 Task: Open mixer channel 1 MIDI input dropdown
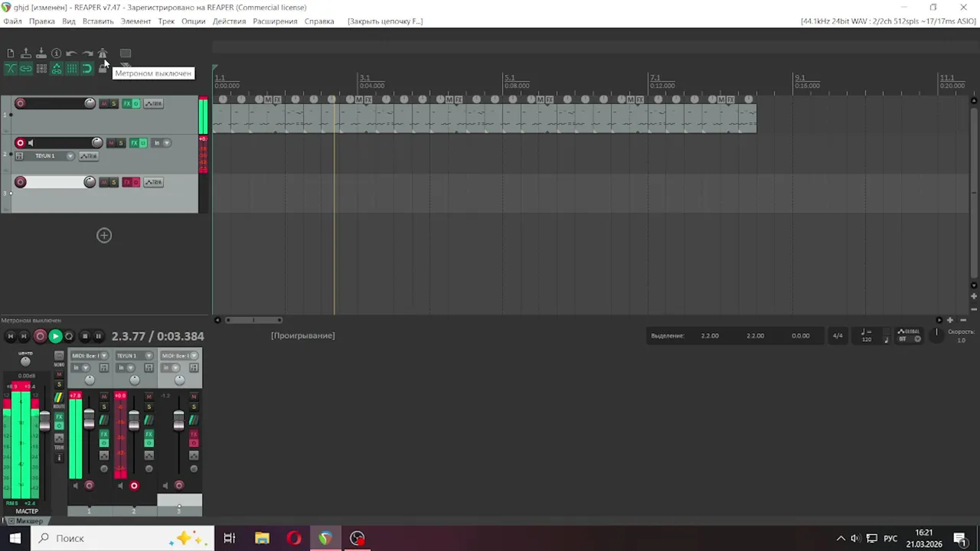pyautogui.click(x=90, y=356)
